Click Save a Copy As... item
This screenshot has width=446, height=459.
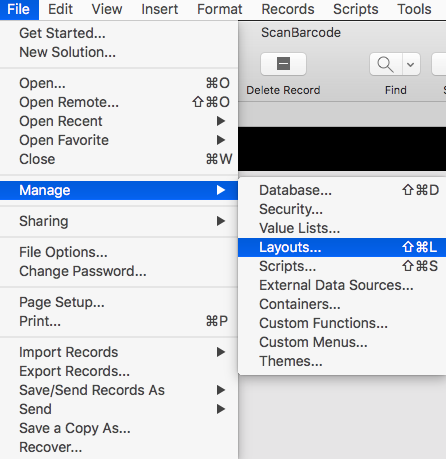(x=119, y=428)
